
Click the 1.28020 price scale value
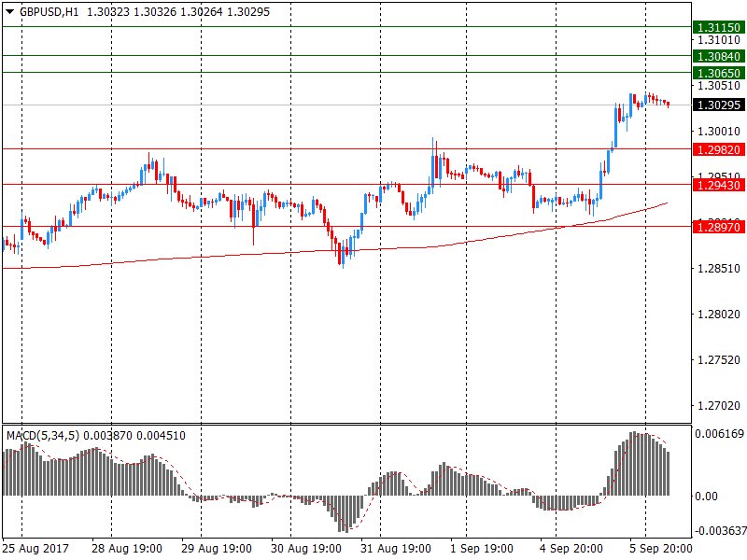(719, 315)
